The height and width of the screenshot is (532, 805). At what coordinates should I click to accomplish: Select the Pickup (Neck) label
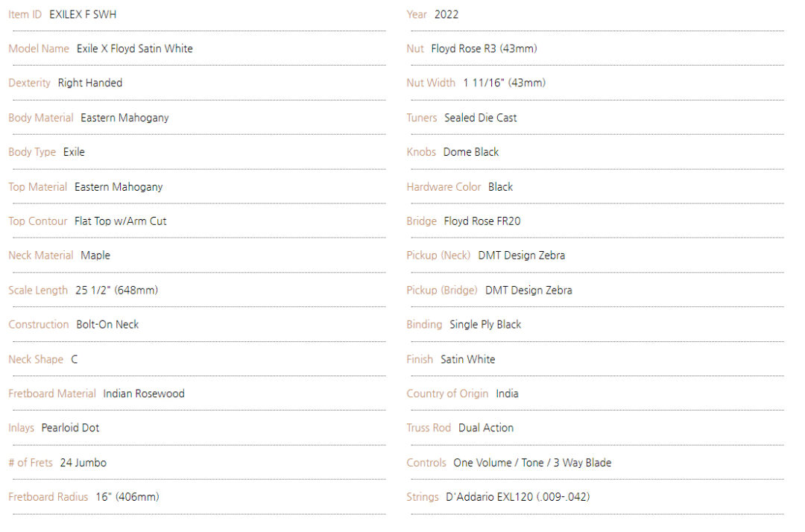[438, 256]
